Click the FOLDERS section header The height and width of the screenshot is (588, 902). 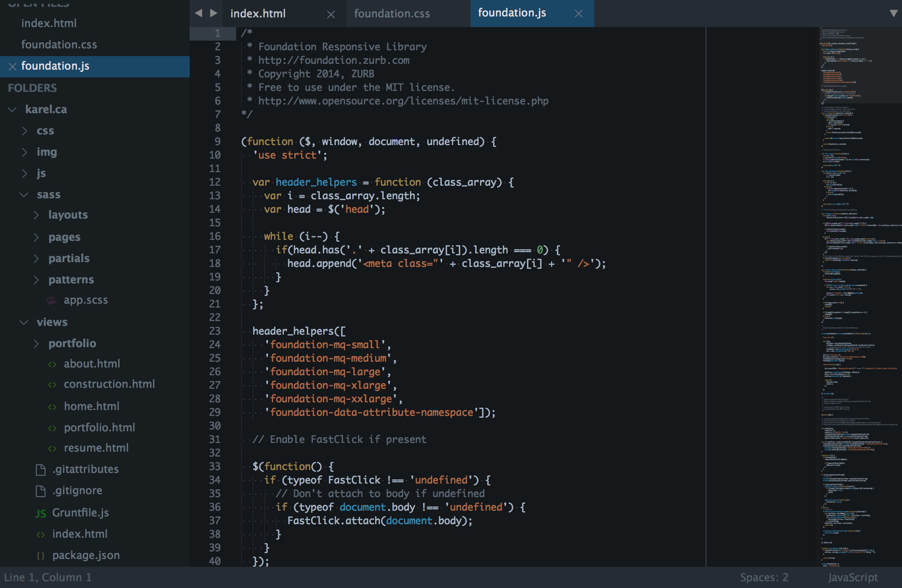tap(32, 88)
